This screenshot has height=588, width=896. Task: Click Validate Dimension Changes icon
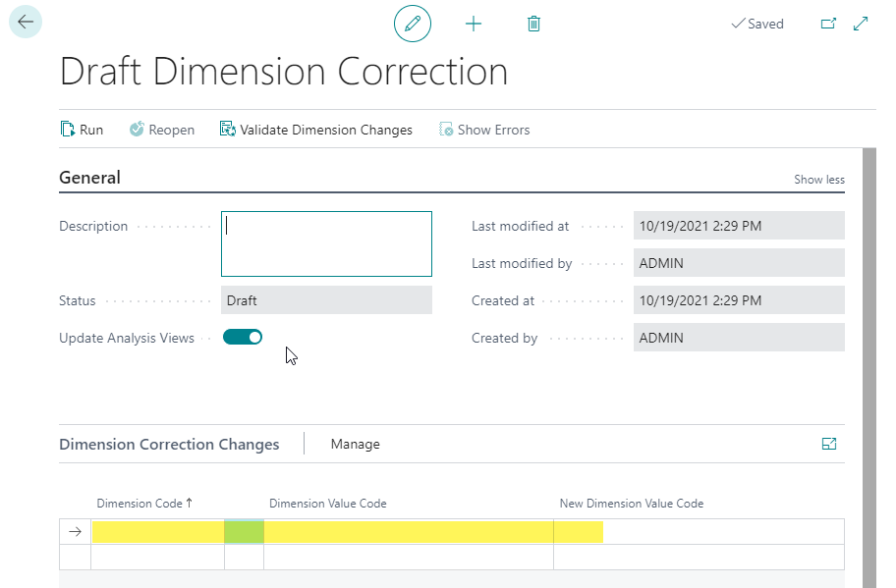click(227, 130)
